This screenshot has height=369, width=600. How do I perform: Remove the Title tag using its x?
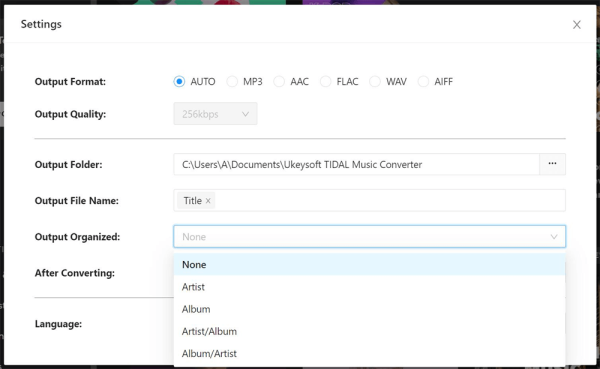tap(208, 201)
